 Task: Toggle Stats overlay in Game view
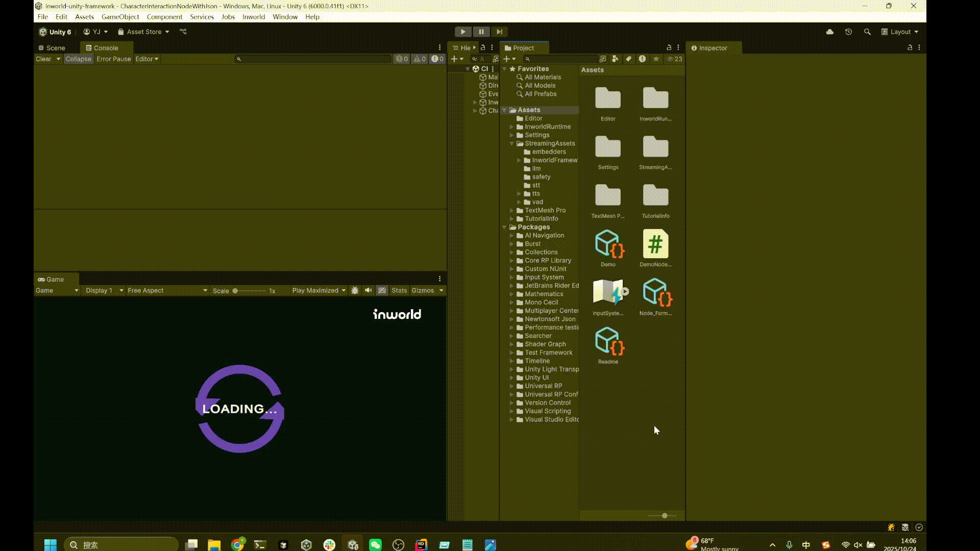(399, 290)
